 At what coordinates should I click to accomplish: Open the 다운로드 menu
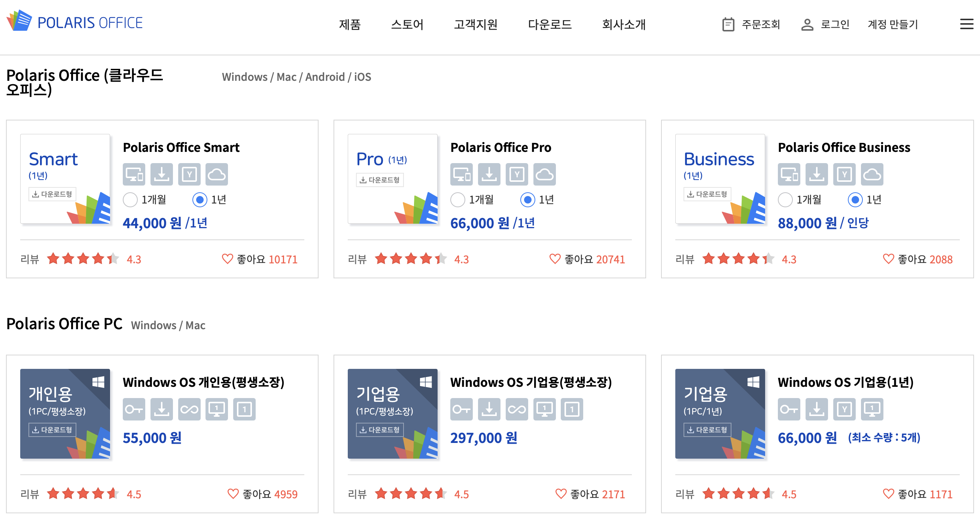[x=550, y=24]
